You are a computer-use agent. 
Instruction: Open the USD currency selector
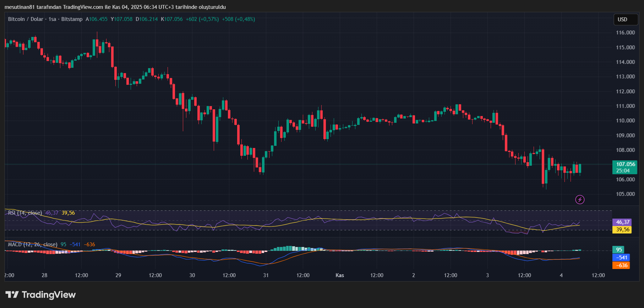point(626,20)
